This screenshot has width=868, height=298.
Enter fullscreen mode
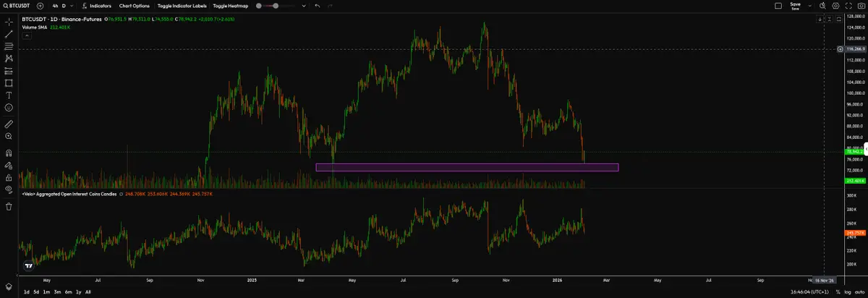(848, 5)
